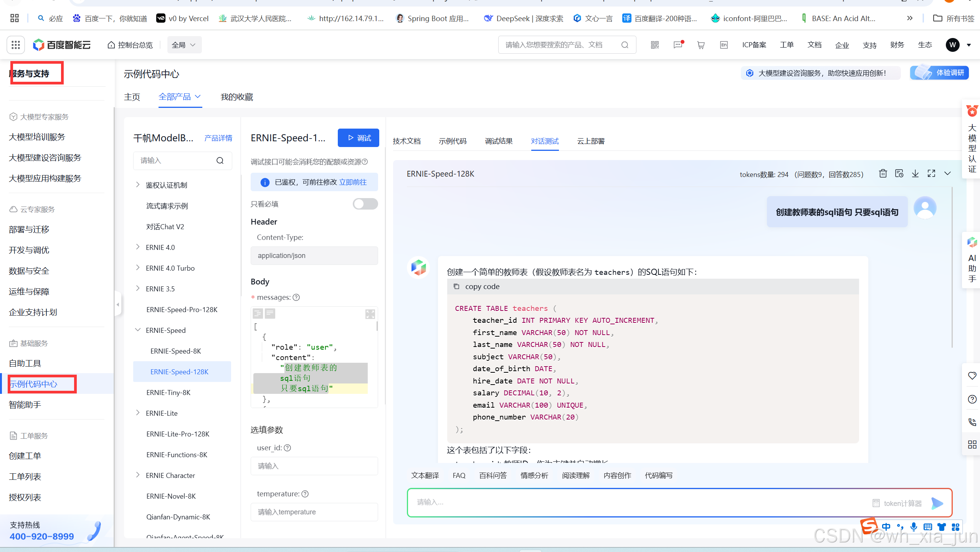Viewport: 980px width, 552px height.
Task: Open the AI助手 floating icon
Action: [972, 260]
